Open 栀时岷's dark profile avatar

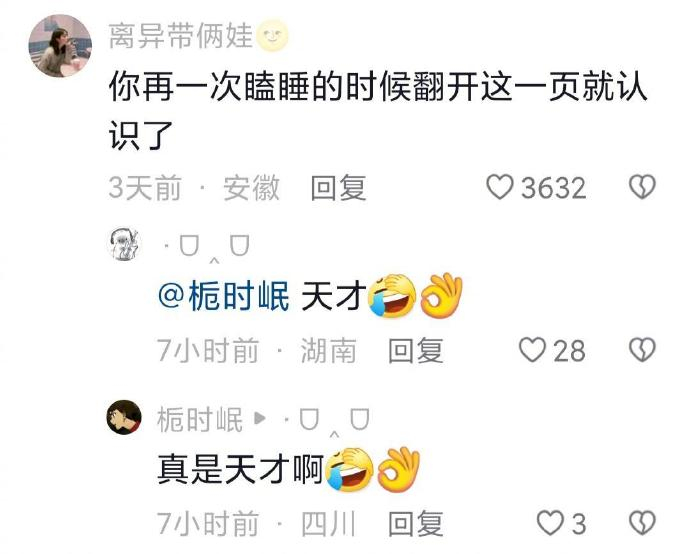pyautogui.click(x=125, y=417)
